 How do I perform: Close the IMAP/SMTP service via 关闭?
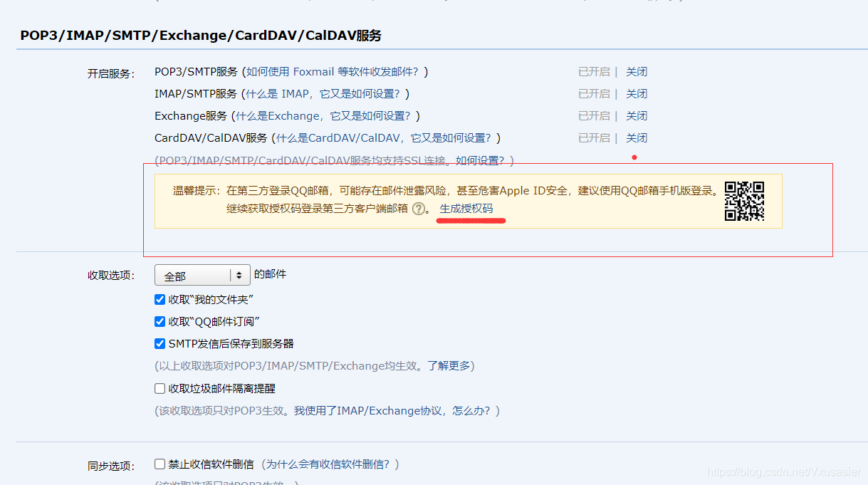pyautogui.click(x=637, y=94)
